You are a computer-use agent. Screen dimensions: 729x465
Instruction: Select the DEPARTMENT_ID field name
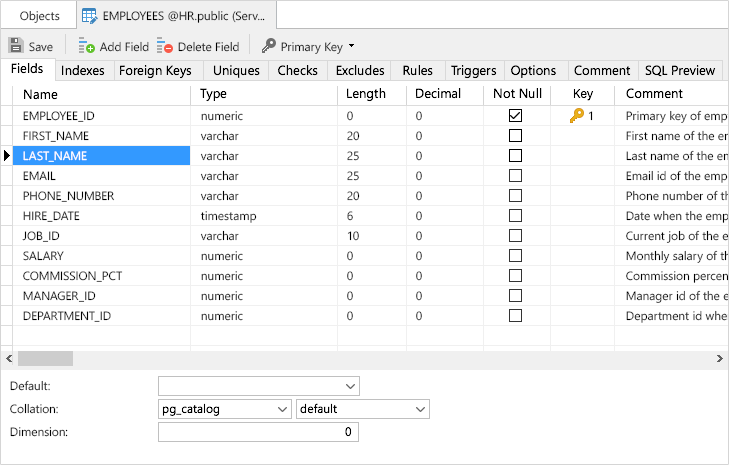pyautogui.click(x=66, y=316)
